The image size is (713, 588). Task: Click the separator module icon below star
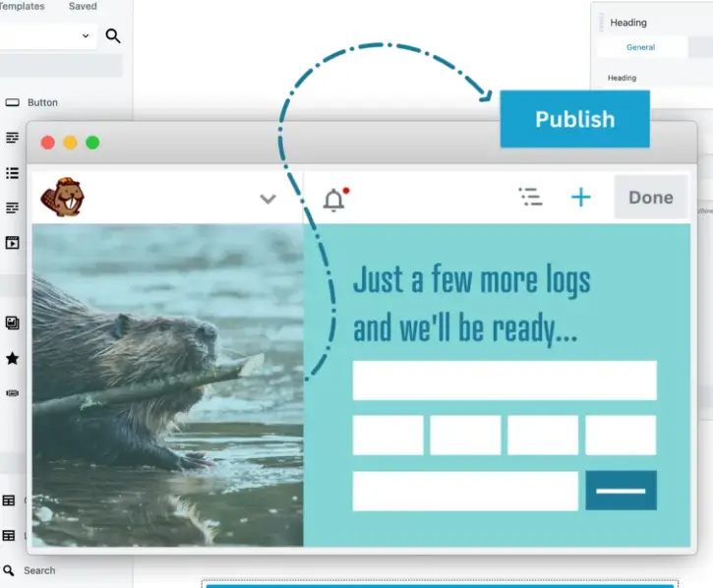tap(12, 393)
